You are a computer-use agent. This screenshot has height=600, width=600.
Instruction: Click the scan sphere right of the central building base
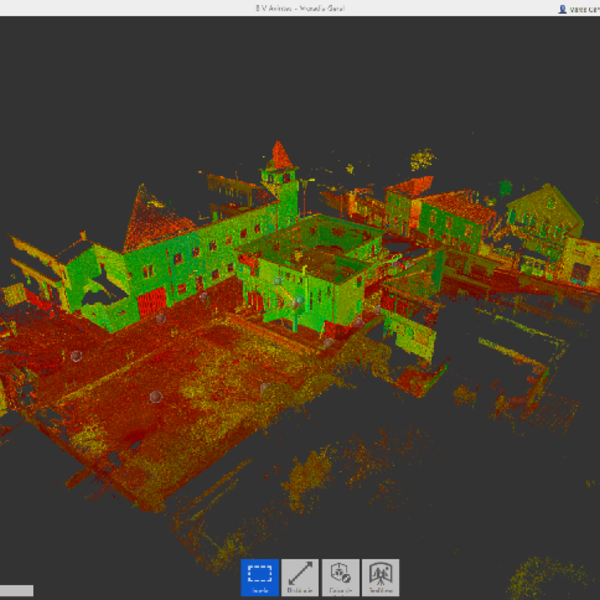tap(327, 343)
